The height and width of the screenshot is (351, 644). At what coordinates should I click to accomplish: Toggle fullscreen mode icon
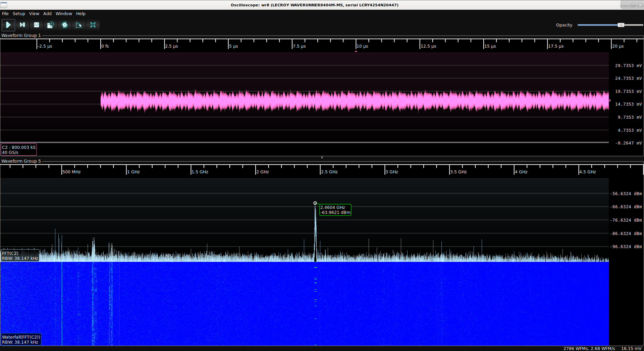(93, 25)
